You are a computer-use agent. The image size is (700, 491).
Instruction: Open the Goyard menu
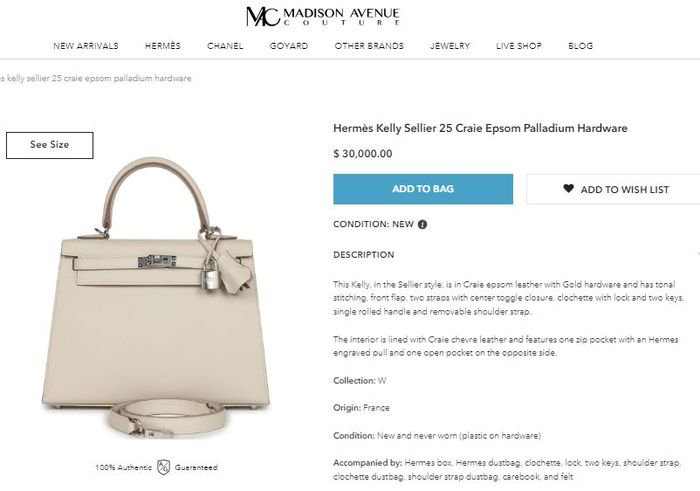(289, 46)
